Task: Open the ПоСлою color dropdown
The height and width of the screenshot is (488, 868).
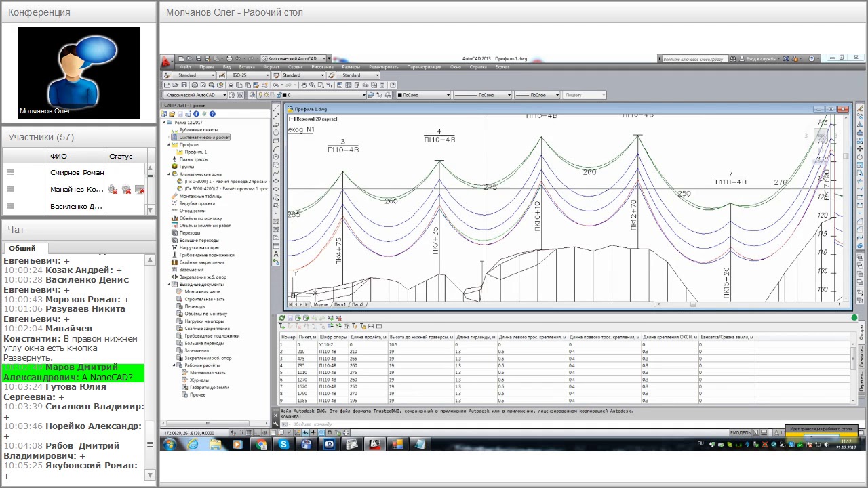Action: pyautogui.click(x=422, y=95)
